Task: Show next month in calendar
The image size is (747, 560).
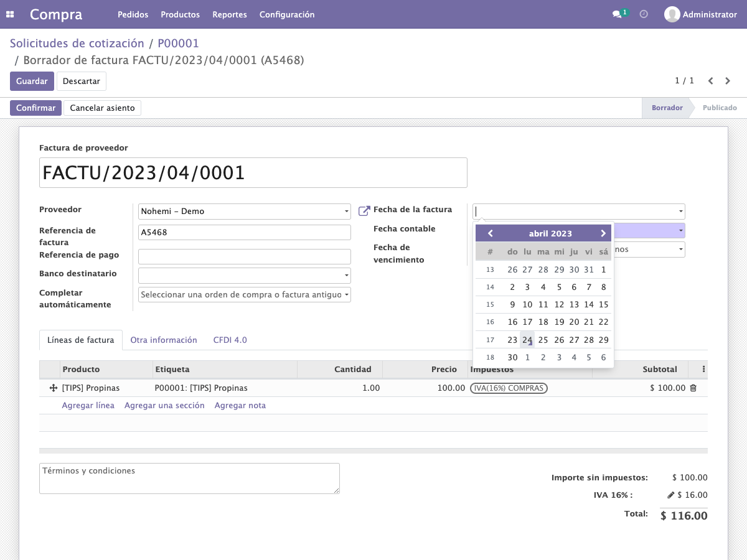Action: click(x=603, y=233)
